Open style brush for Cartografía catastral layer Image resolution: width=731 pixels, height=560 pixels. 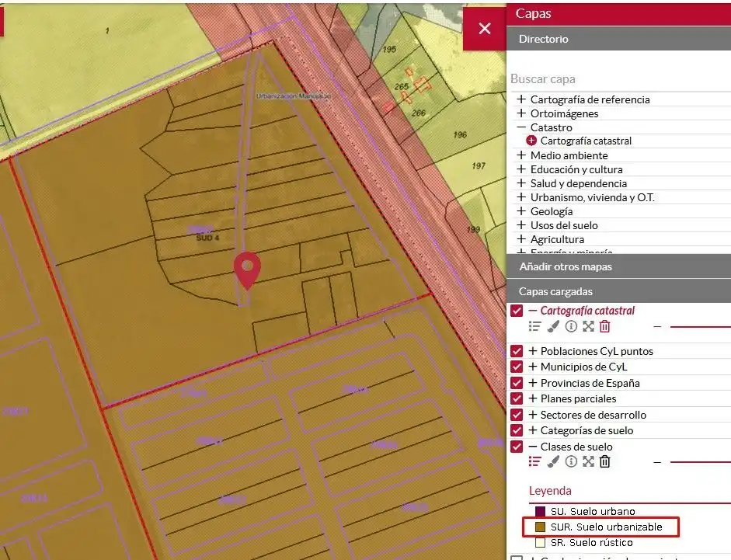pos(553,326)
